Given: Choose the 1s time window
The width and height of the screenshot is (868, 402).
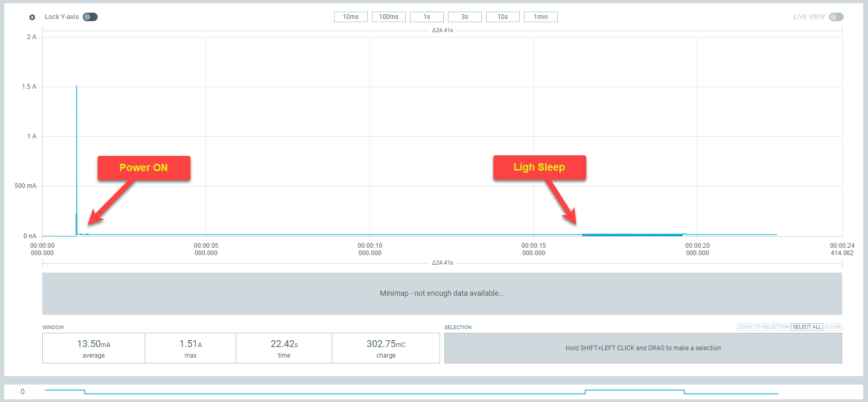Looking at the screenshot, I should coord(426,17).
